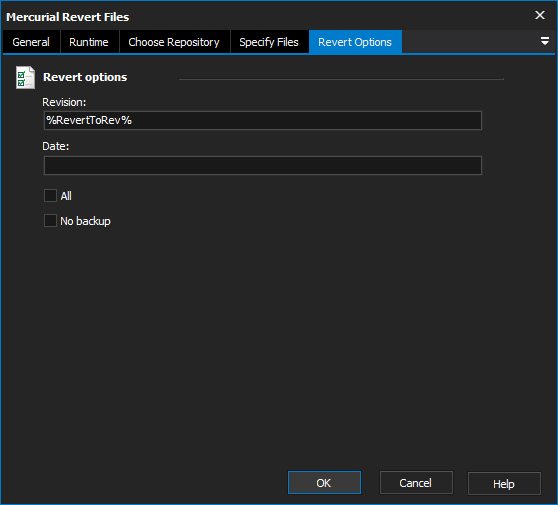Open the General tab
The image size is (558, 505).
point(31,42)
